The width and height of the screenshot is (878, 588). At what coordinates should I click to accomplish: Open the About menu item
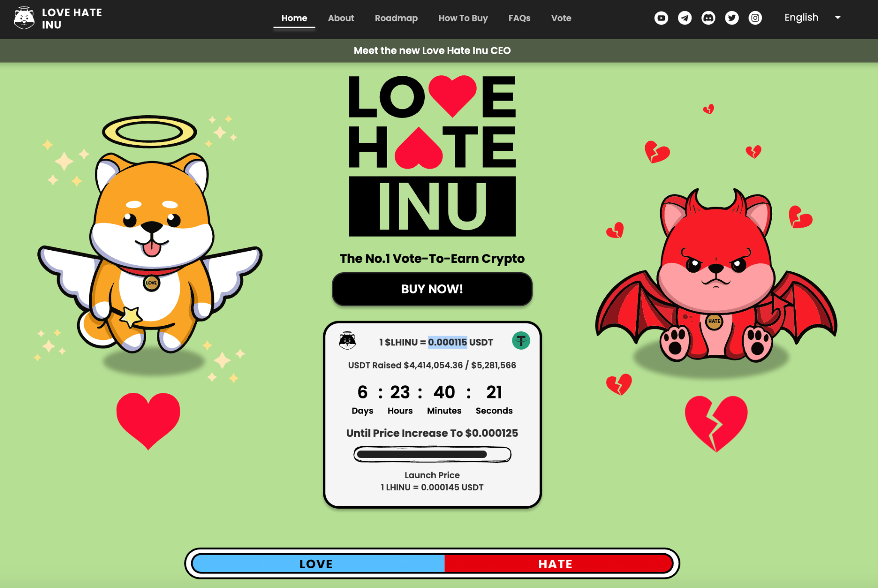coord(341,18)
